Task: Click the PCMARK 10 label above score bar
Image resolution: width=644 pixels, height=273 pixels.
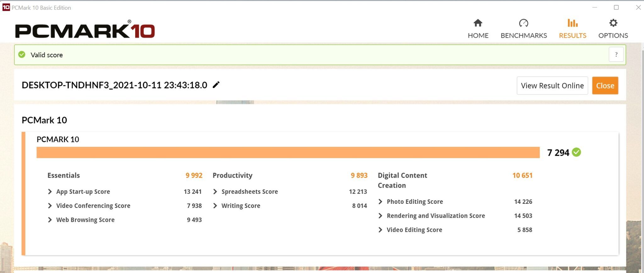Action: [58, 139]
